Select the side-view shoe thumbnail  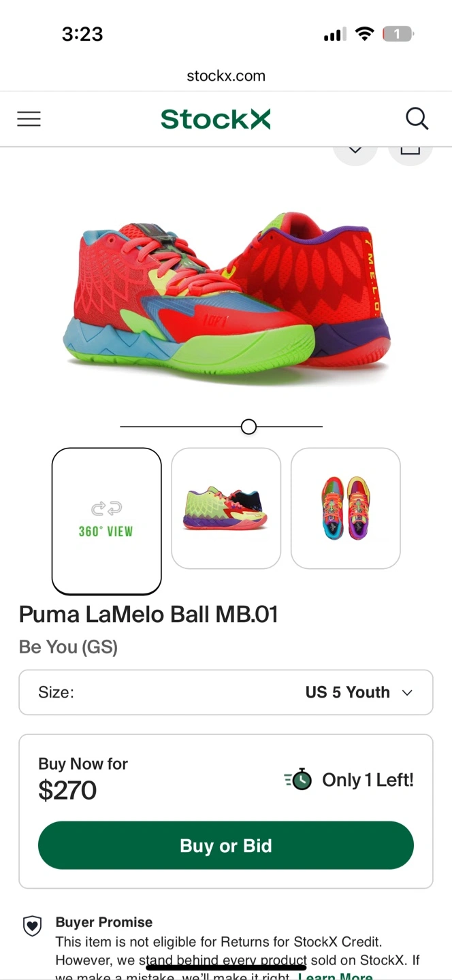tap(226, 508)
